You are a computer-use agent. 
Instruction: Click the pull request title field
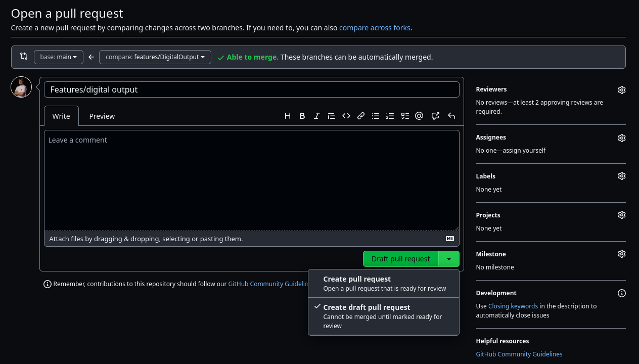(x=252, y=89)
